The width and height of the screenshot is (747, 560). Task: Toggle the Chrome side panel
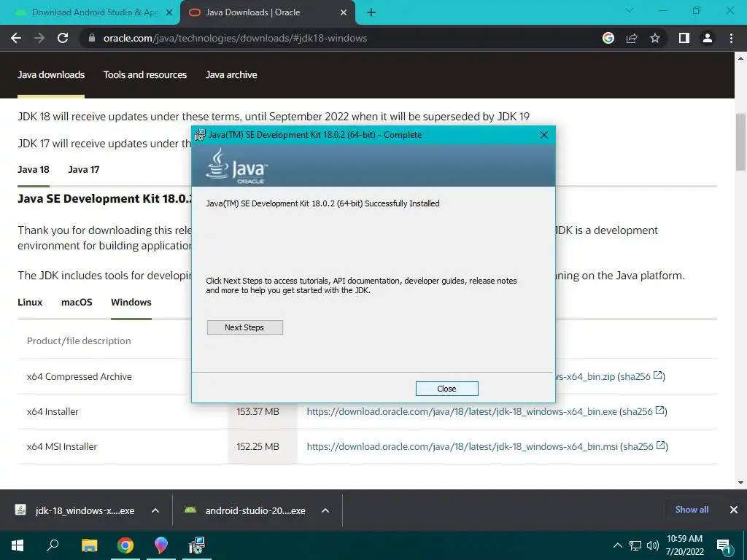coord(684,38)
